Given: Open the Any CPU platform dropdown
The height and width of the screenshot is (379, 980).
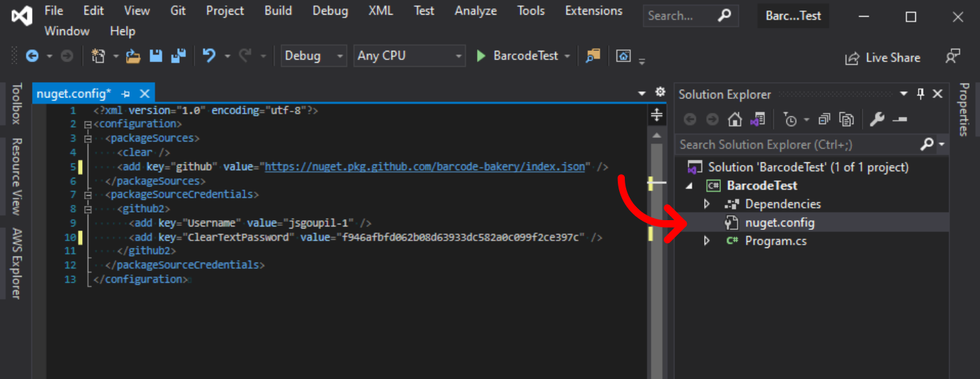Looking at the screenshot, I should pyautogui.click(x=409, y=56).
